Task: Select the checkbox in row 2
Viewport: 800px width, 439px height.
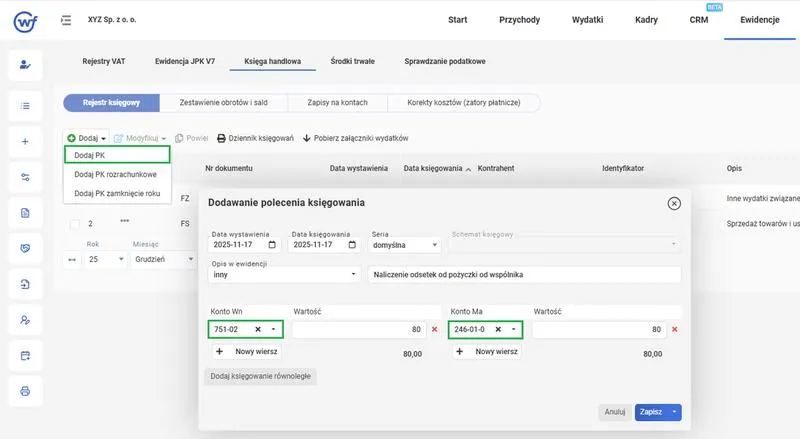Action: 75,224
